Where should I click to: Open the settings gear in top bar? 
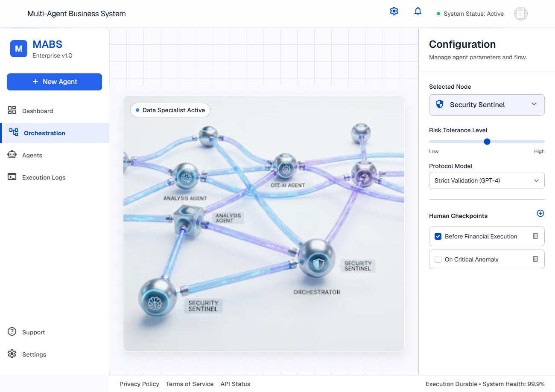[394, 12]
